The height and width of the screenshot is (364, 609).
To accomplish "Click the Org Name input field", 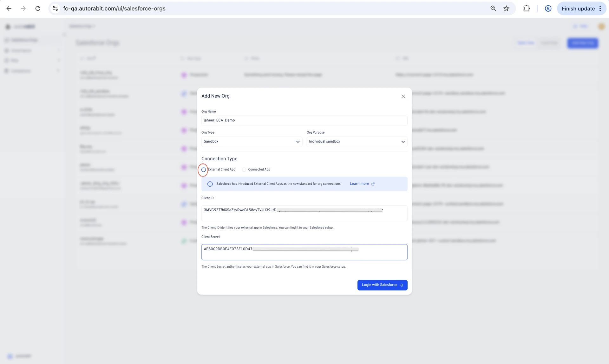I will (x=304, y=120).
